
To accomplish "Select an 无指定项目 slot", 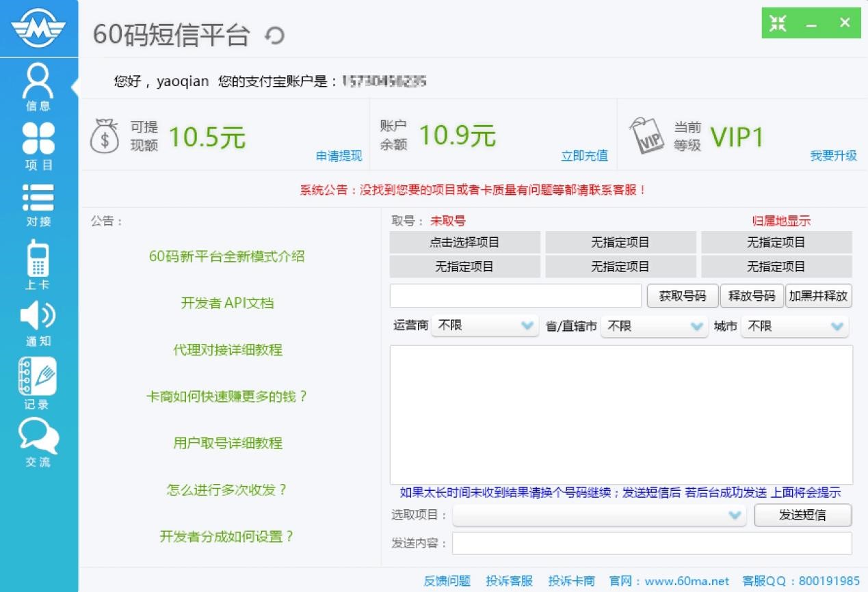I will click(620, 243).
